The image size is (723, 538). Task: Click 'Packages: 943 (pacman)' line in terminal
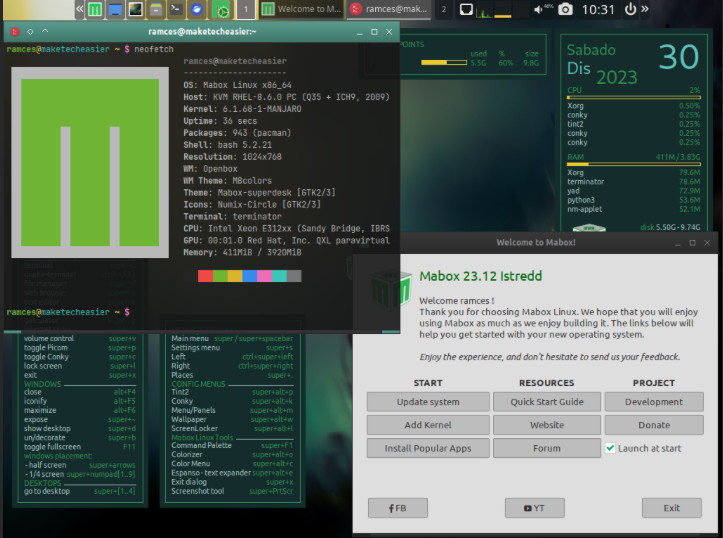click(x=237, y=133)
